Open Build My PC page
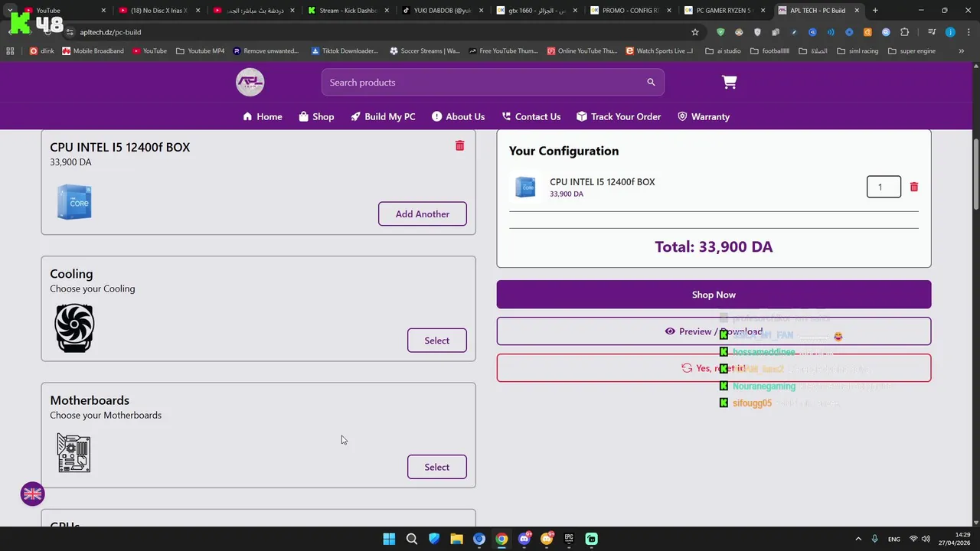The image size is (980, 551). [383, 116]
